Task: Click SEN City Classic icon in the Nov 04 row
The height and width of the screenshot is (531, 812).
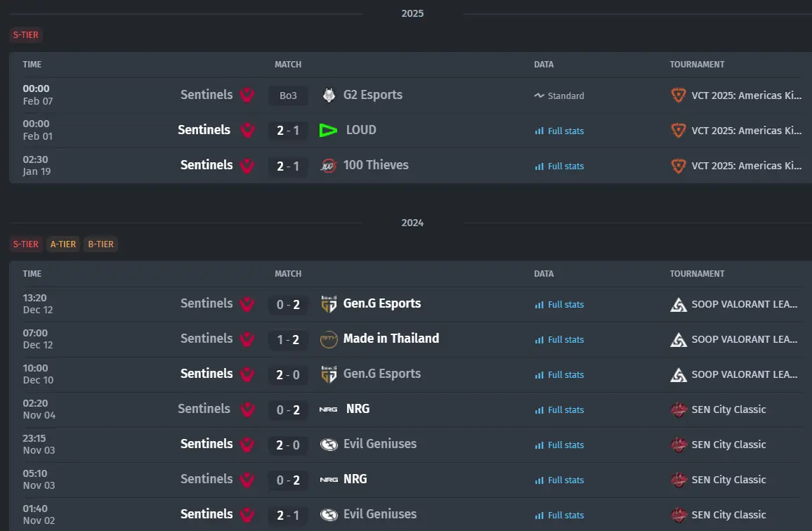Action: (679, 409)
